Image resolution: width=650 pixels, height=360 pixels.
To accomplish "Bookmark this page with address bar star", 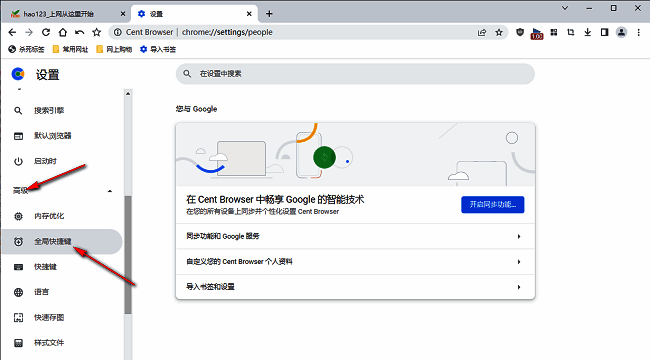I will pyautogui.click(x=499, y=32).
